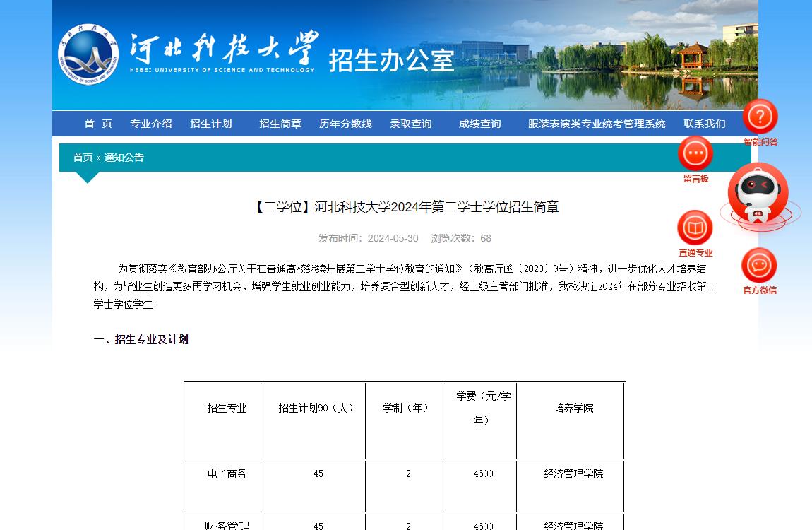Click the 4600 tuition in the 电子商务 row
Image resolution: width=812 pixels, height=530 pixels.
[484, 473]
